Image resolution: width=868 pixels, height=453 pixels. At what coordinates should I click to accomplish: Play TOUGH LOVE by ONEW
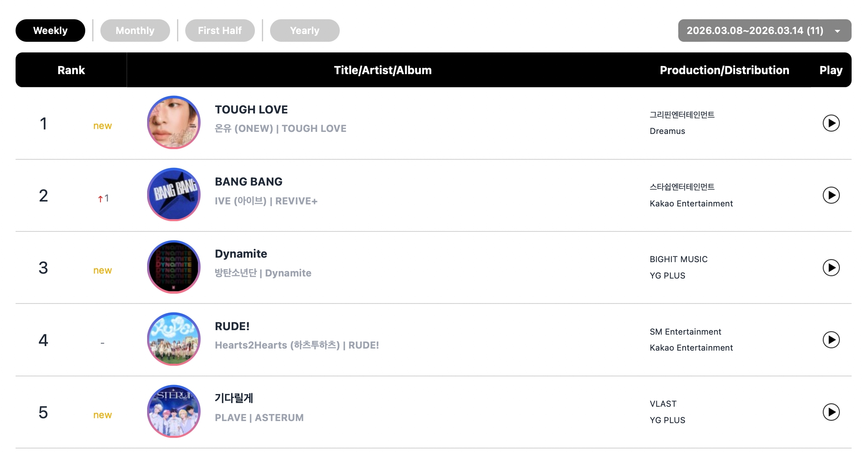point(831,123)
